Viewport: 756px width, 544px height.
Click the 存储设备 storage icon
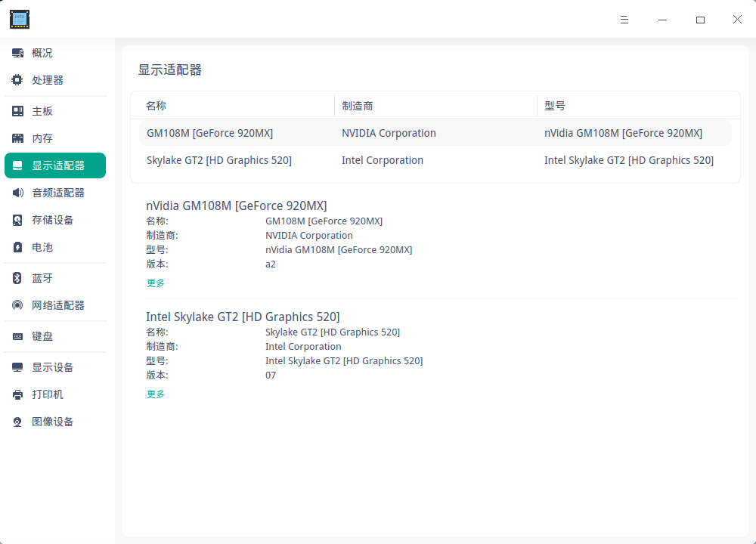pos(17,220)
